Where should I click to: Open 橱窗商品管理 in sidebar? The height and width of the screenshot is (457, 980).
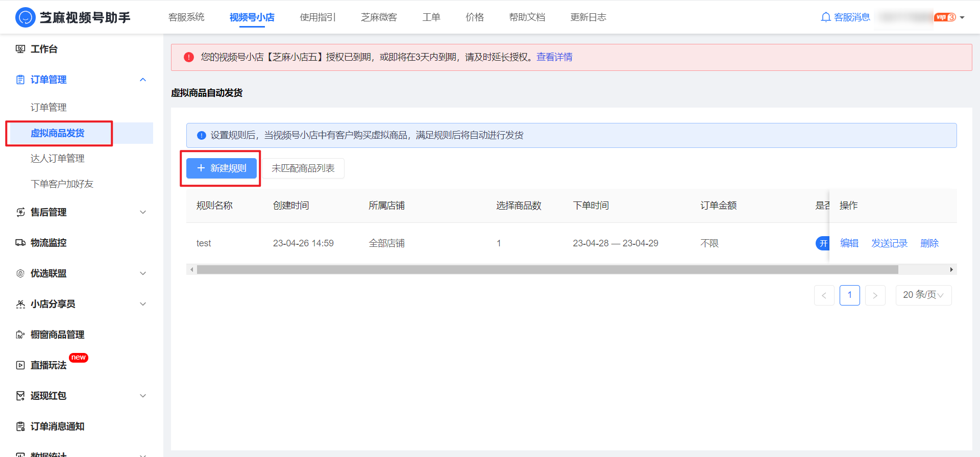58,335
